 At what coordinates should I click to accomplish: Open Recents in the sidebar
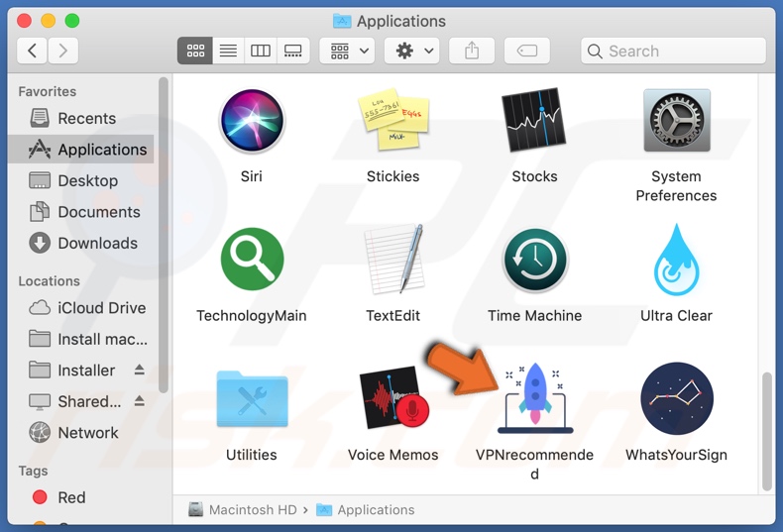(x=81, y=118)
